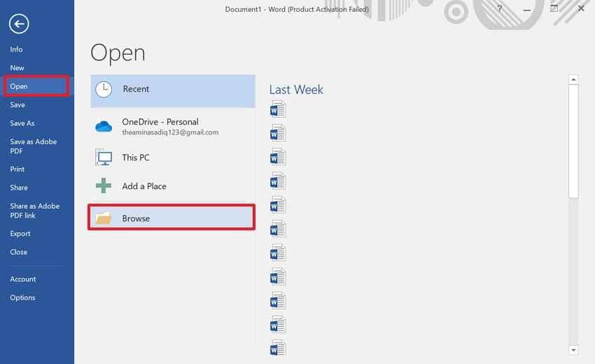This screenshot has height=364, width=595.
Task: Click the Add a Place plus icon
Action: (104, 186)
